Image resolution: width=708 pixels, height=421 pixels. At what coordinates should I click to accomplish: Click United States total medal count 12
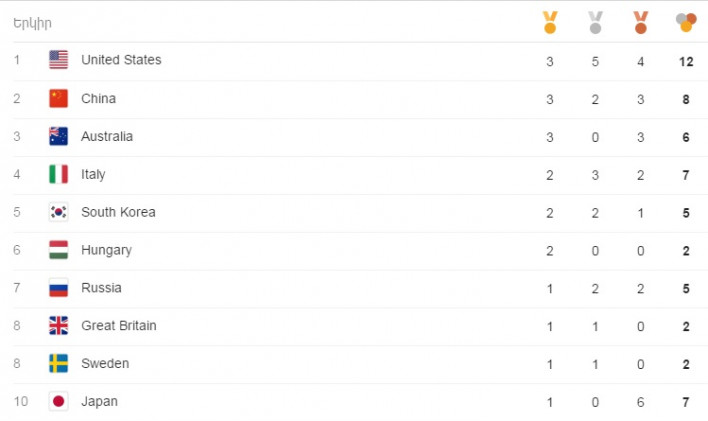pyautogui.click(x=686, y=61)
